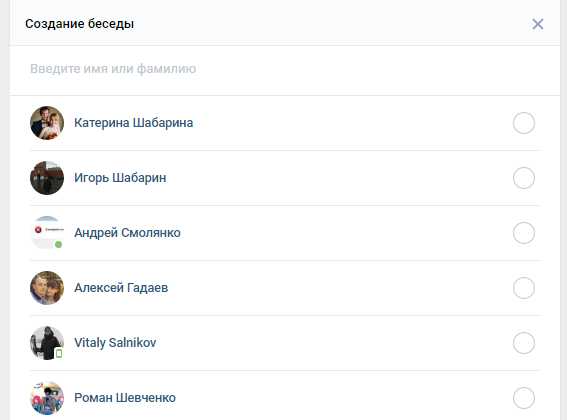Open Катерина Шабарина's avatar photo
The height and width of the screenshot is (420, 567).
coord(47,123)
